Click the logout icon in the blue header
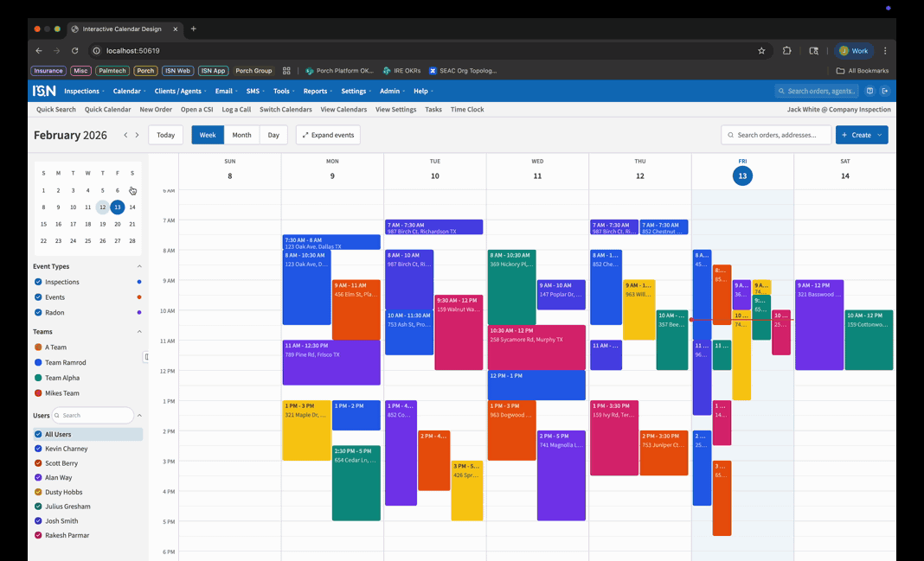This screenshot has height=561, width=924. pyautogui.click(x=884, y=91)
